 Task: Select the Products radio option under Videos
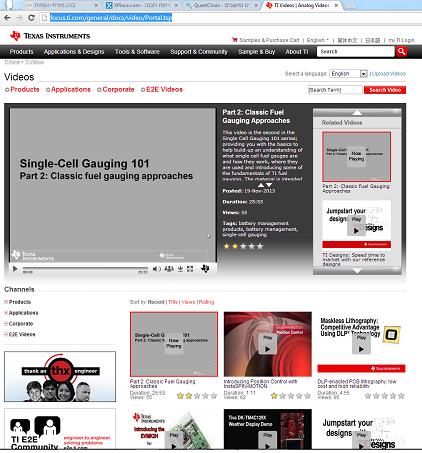click(x=7, y=90)
